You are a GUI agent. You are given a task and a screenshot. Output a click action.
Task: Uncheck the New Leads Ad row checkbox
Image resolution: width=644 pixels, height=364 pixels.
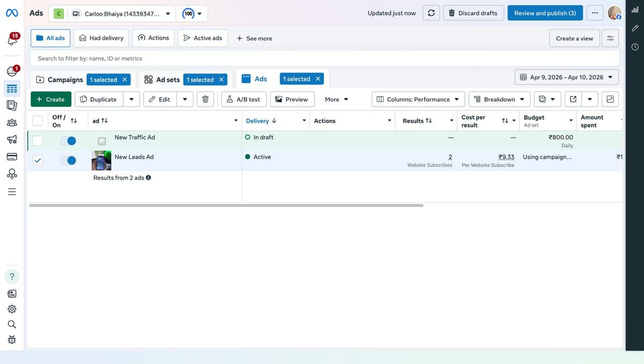(38, 161)
